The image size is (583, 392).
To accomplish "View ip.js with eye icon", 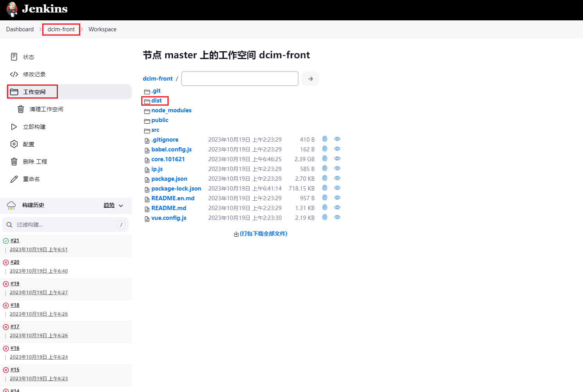I will [x=337, y=169].
